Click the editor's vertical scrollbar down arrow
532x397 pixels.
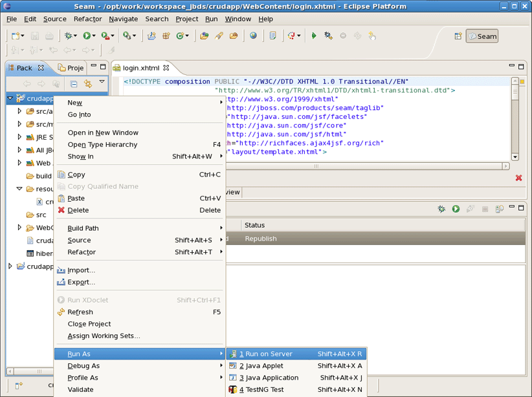pos(515,155)
